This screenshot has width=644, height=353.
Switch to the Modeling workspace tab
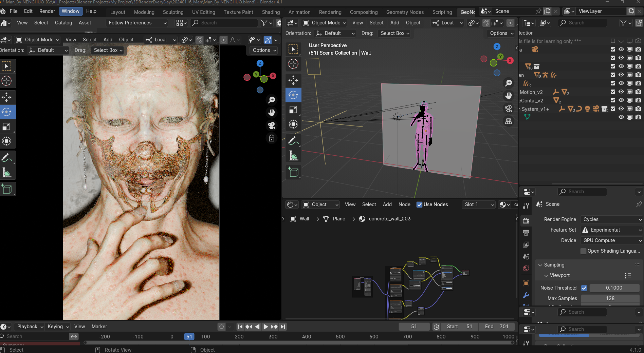pyautogui.click(x=144, y=12)
